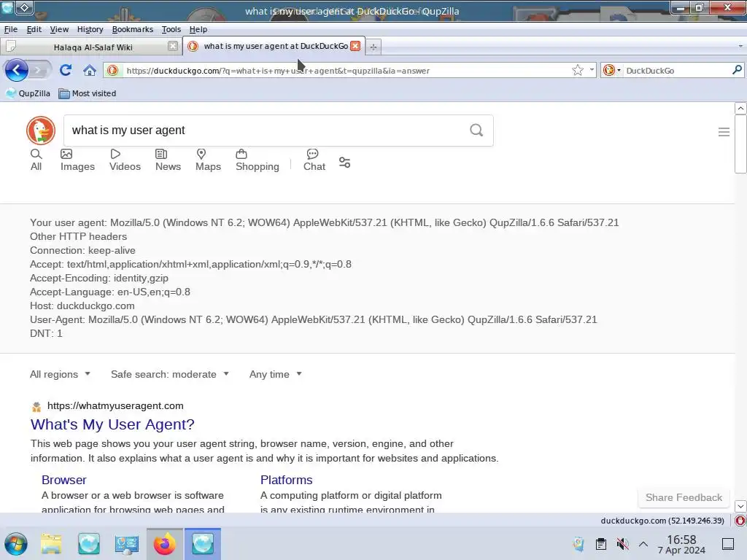747x560 pixels.
Task: Select the Shopping search category
Action: coord(258,160)
